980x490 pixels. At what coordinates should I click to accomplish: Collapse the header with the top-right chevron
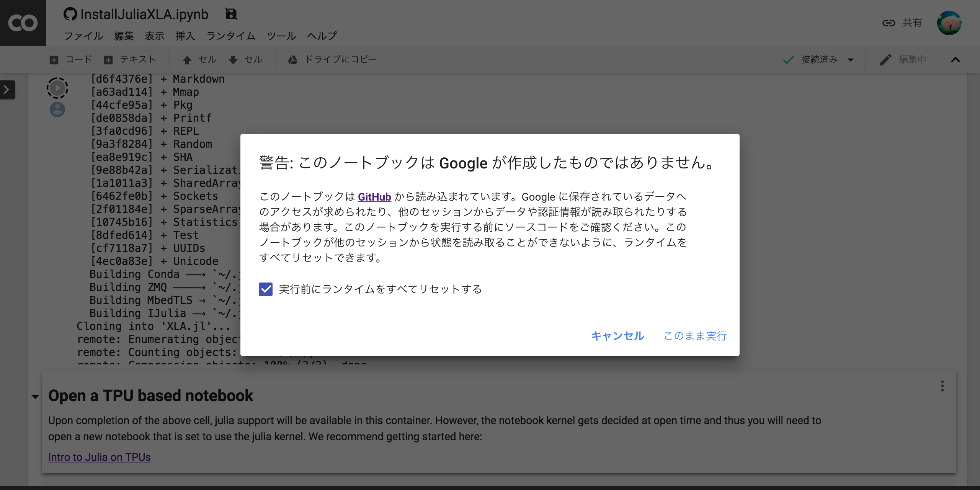[956, 60]
